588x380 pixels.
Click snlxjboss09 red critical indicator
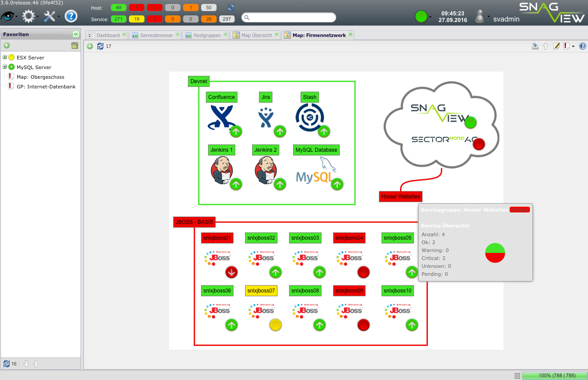point(364,325)
